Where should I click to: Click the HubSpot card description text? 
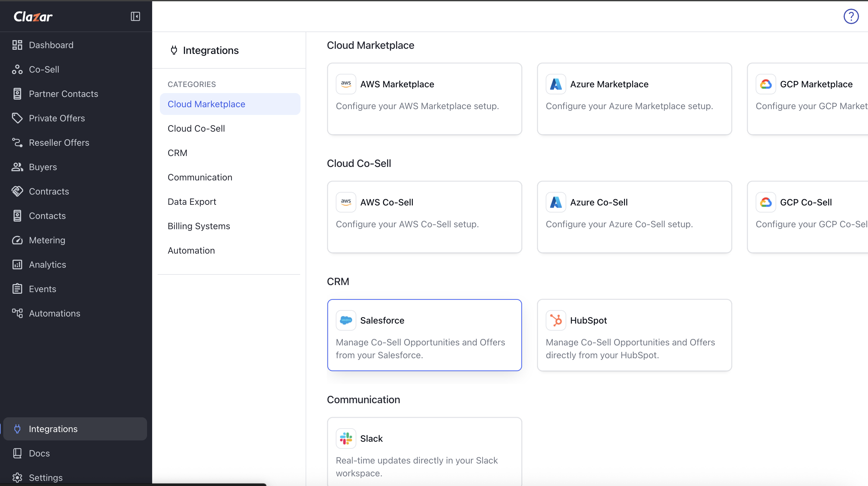click(x=630, y=349)
